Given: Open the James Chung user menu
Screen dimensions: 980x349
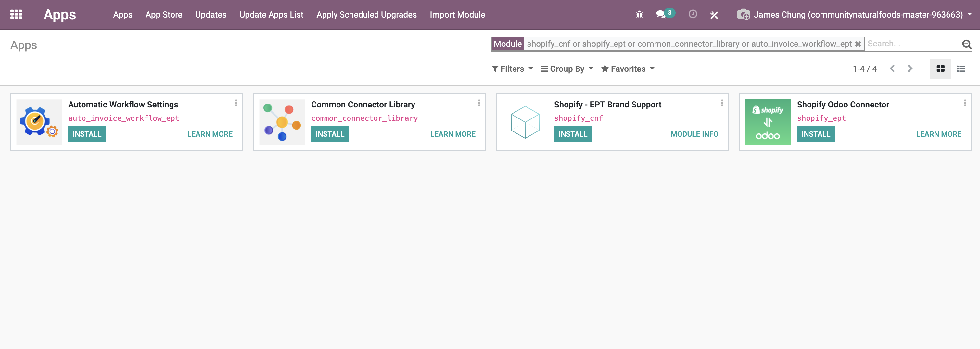Looking at the screenshot, I should [x=854, y=14].
